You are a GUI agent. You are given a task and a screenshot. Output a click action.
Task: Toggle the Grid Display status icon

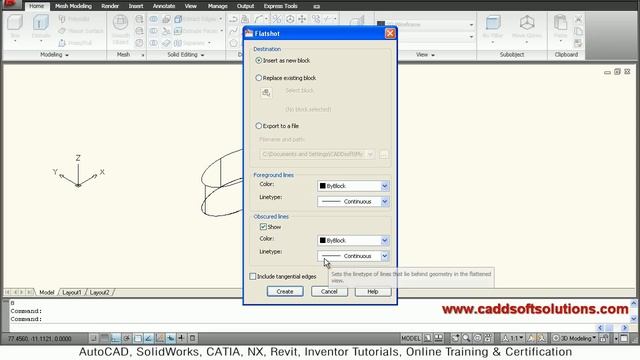pyautogui.click(x=105, y=338)
